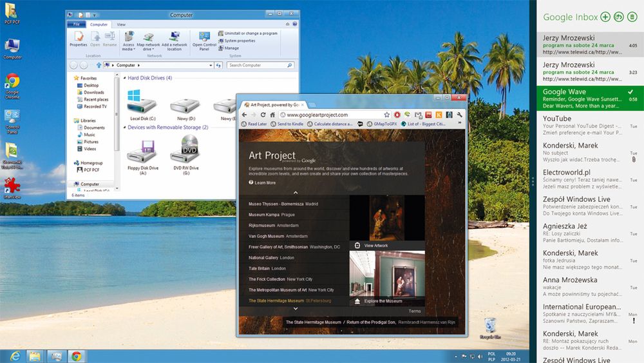
Task: Click the Up arrow in Explorer
Action: [x=99, y=65]
